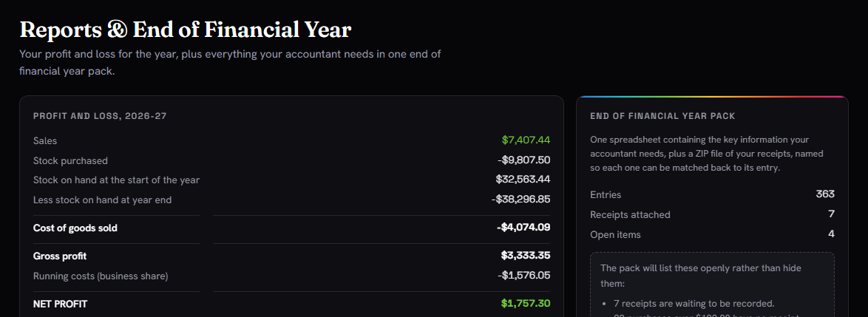
Task: Click the 'Cost of goods sold' label
Action: point(75,228)
